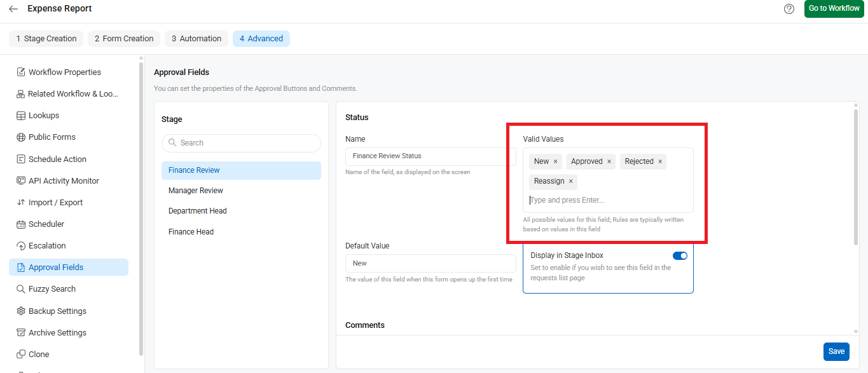Click the Default Value field containing New
Screen dimensions: 868x373
click(431, 263)
